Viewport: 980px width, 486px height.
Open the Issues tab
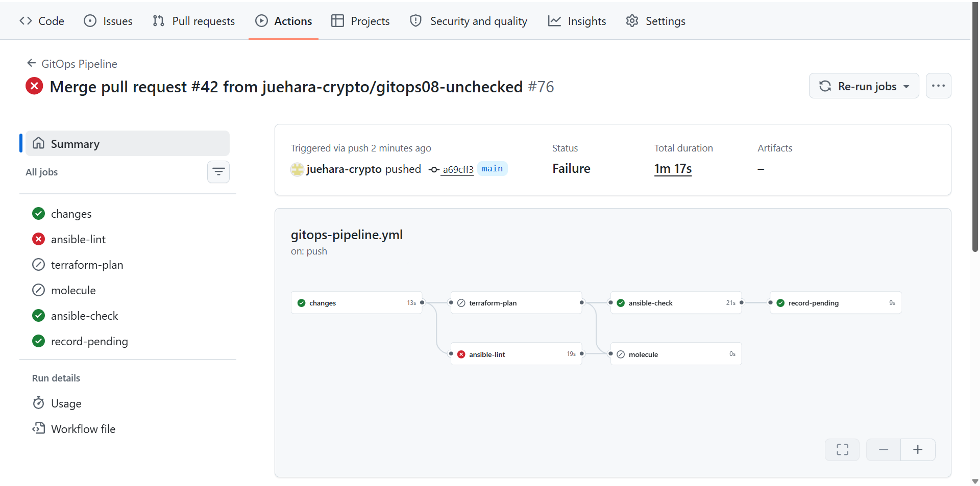(108, 21)
